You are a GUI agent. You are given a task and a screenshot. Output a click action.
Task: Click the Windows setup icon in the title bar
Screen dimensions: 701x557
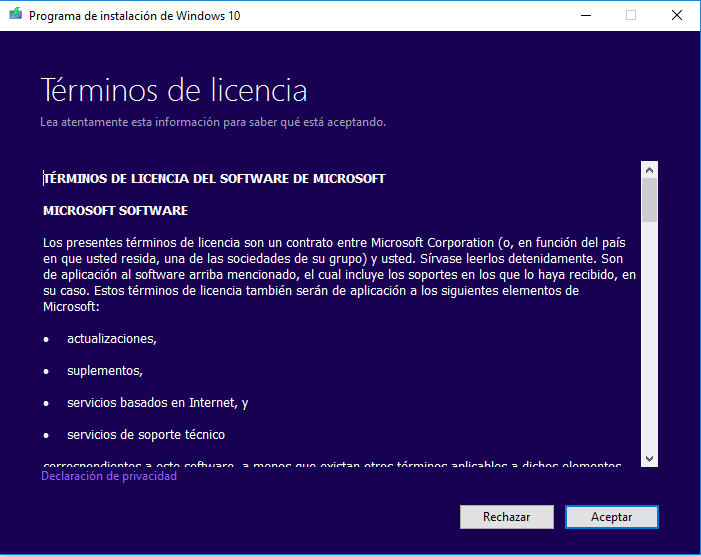click(16, 14)
